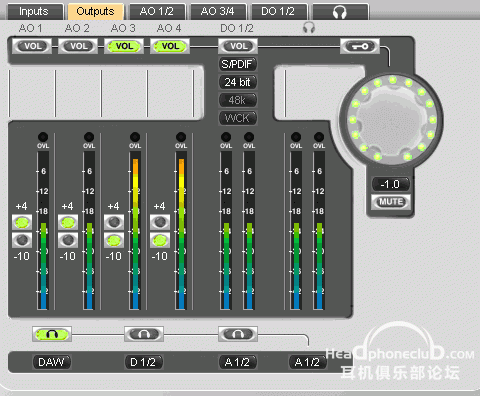The height and width of the screenshot is (396, 480).
Task: Click the AO 3 level meter
Action: point(135,231)
